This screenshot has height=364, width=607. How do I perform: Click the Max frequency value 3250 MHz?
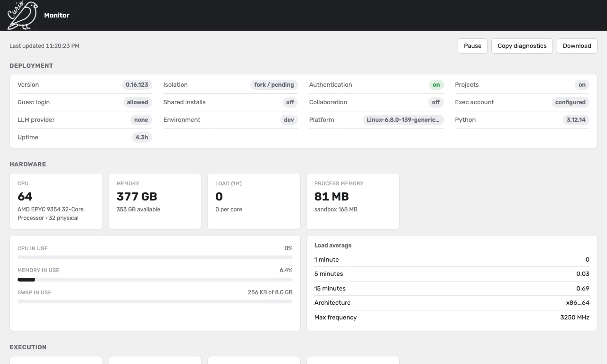tap(575, 318)
